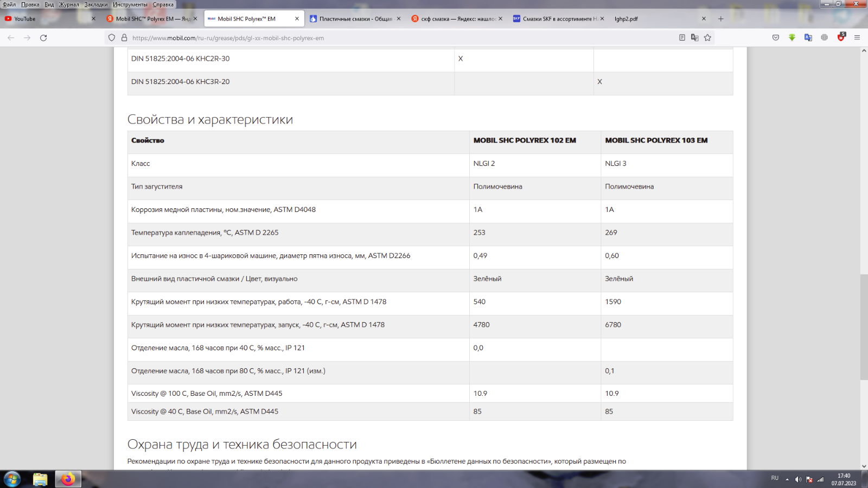The image size is (868, 488).
Task: Click the dropping point value 269
Action: click(x=611, y=233)
